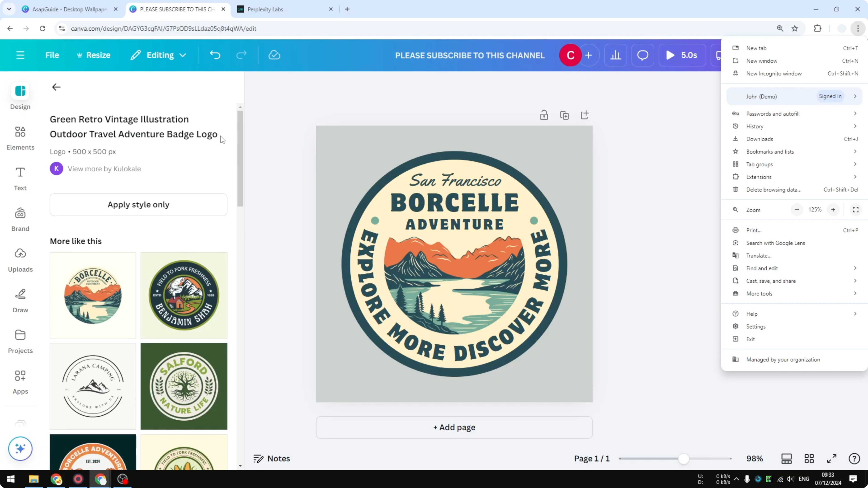Expand Passwords and autofill options
This screenshot has width=868, height=488.
pyautogui.click(x=772, y=113)
